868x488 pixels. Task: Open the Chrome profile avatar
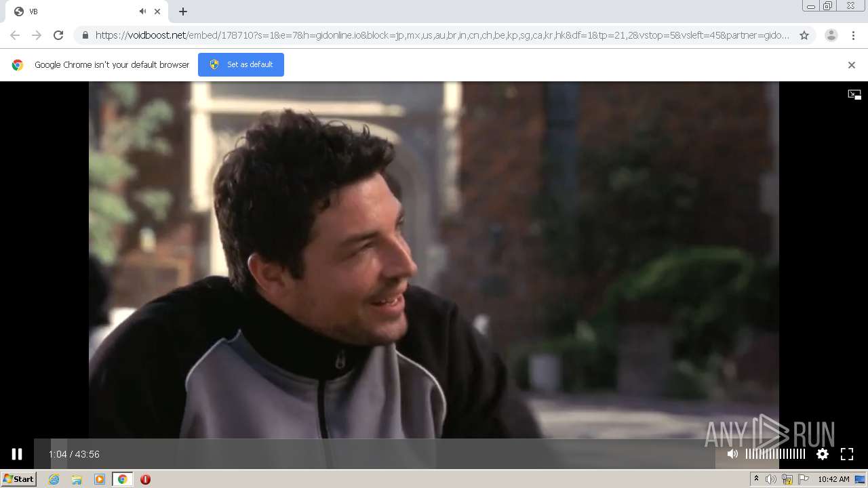pyautogui.click(x=831, y=35)
